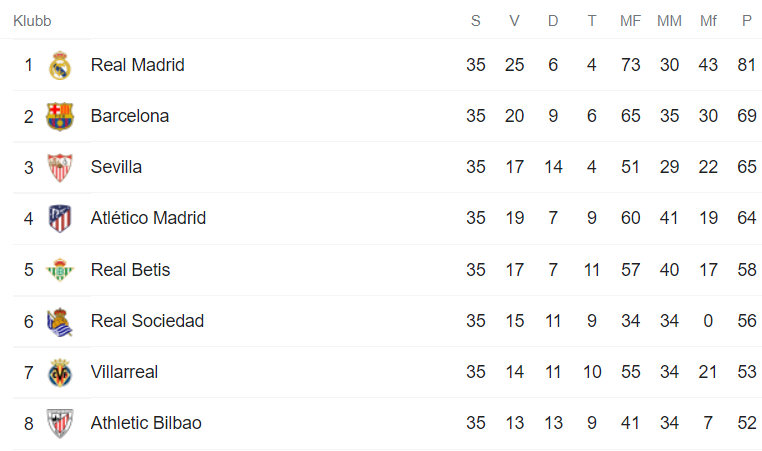762x451 pixels.
Task: Click the Real Betis club crest
Action: click(60, 270)
